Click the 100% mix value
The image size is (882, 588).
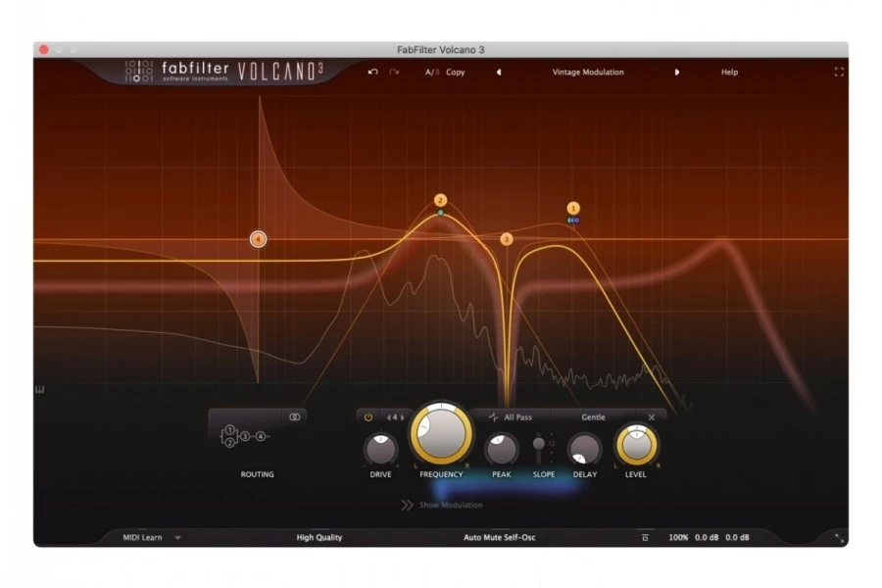click(678, 537)
